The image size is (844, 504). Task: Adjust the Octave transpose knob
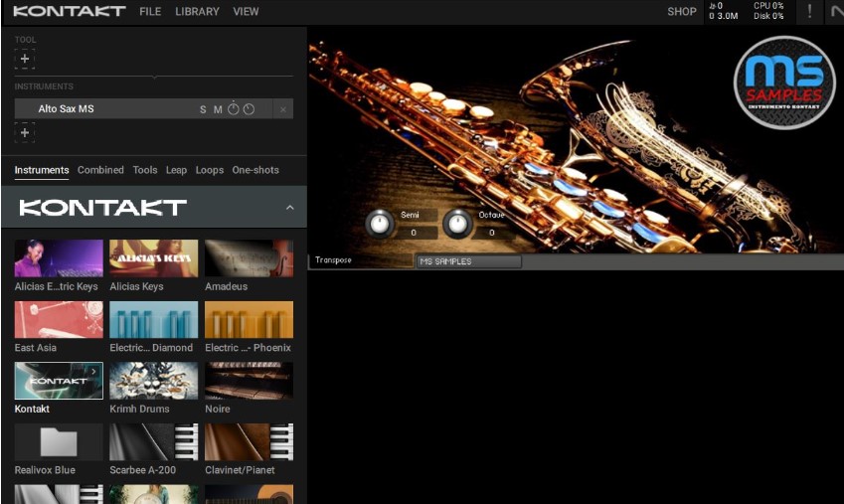pos(457,224)
